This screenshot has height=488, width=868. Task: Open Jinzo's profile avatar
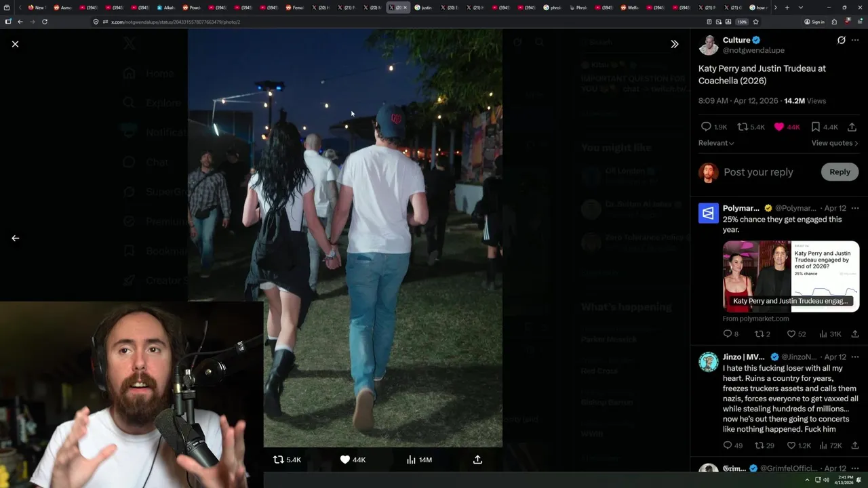709,362
